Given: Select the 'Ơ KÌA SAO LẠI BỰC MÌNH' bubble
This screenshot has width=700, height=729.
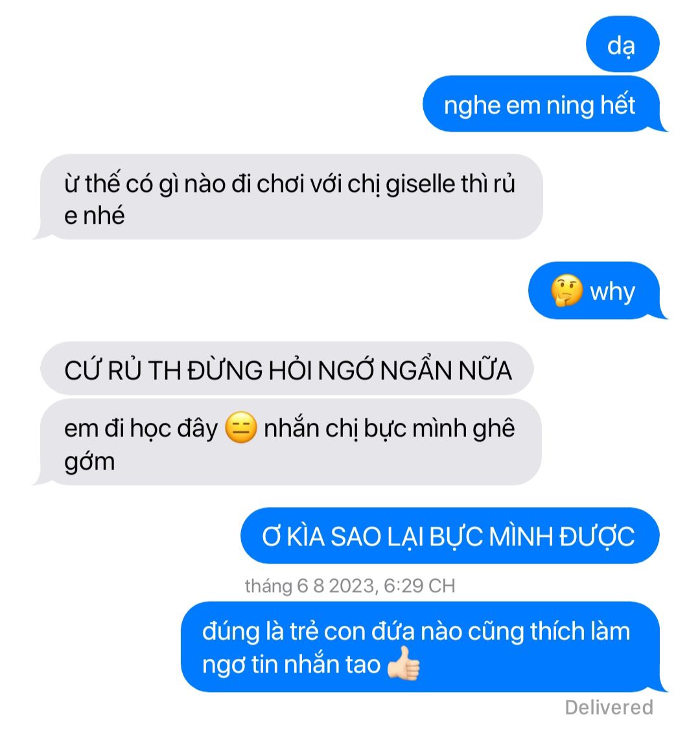Looking at the screenshot, I should (450, 536).
